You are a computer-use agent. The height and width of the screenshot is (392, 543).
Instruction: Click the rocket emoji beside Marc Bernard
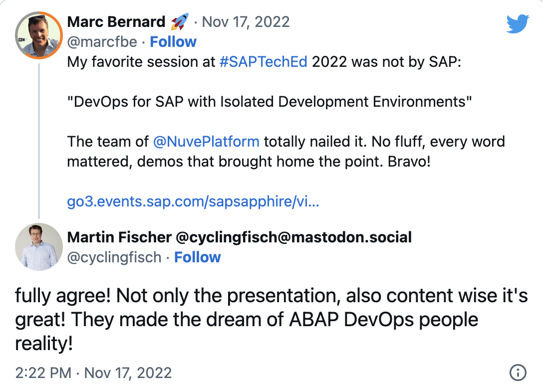click(180, 21)
